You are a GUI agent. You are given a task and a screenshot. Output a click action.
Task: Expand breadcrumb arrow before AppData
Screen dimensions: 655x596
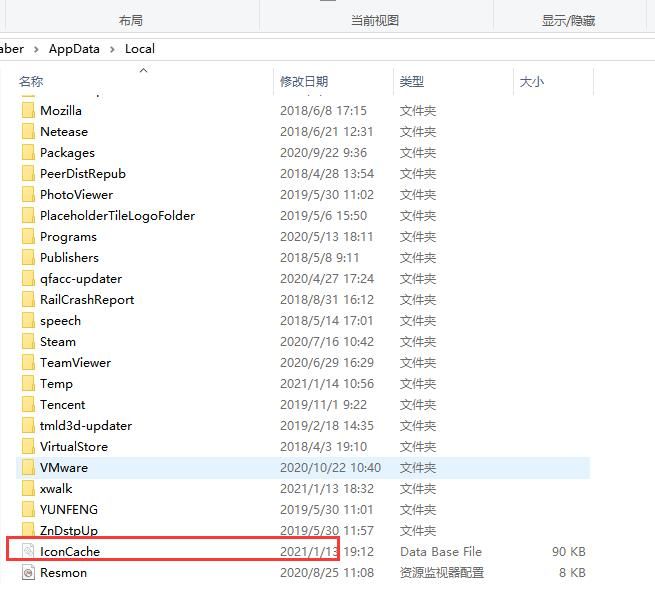tap(37, 49)
